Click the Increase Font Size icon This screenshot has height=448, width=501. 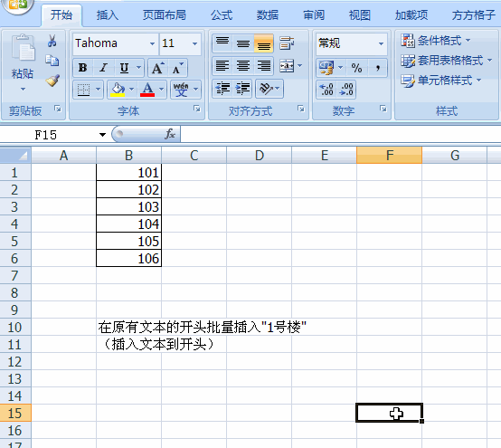[158, 68]
